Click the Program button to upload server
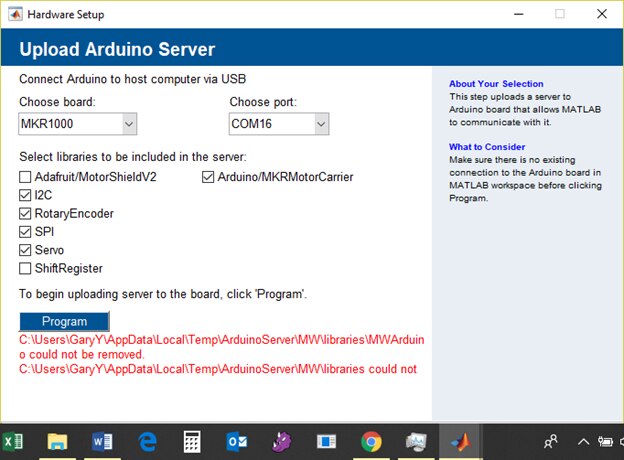 64,322
